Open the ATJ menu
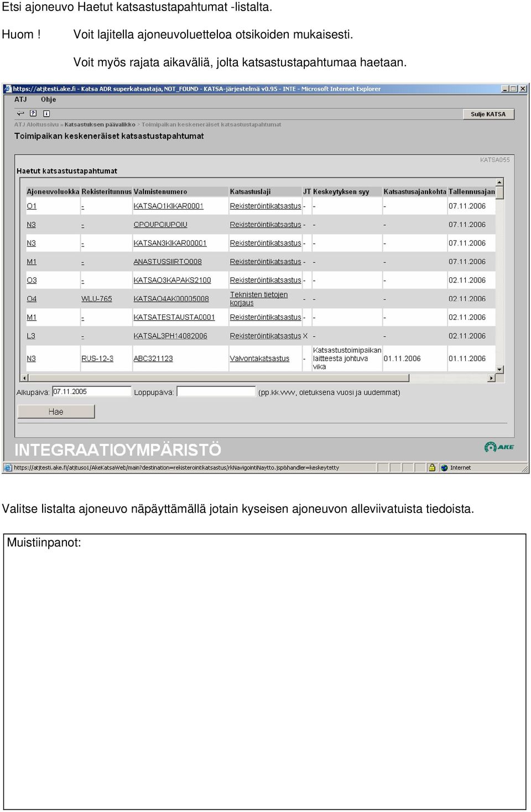Viewport: 531px width, 812px height. [x=20, y=99]
